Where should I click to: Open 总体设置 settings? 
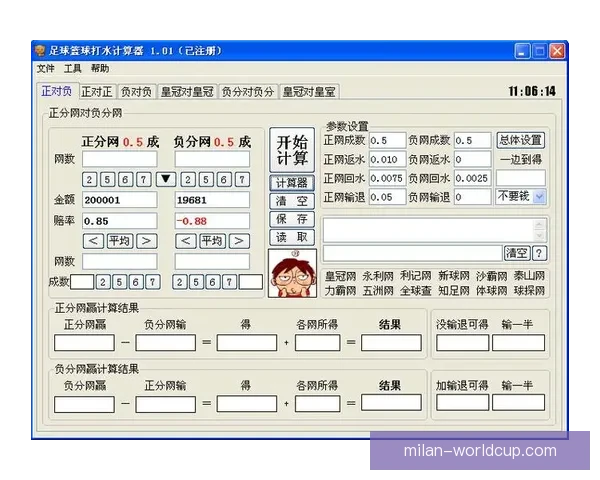point(521,140)
